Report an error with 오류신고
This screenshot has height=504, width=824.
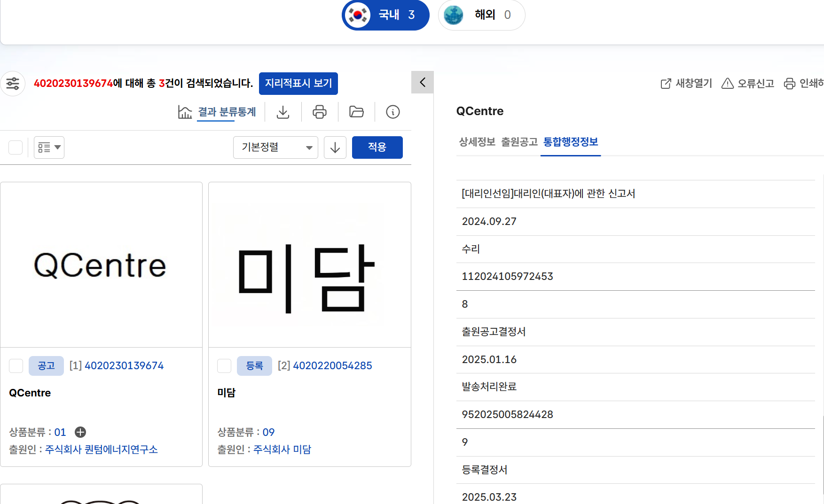coord(748,84)
